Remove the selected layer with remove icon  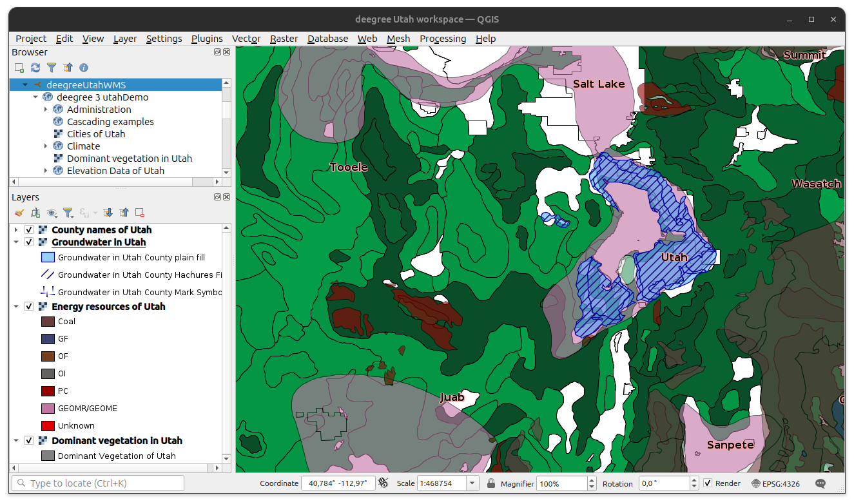(x=139, y=213)
